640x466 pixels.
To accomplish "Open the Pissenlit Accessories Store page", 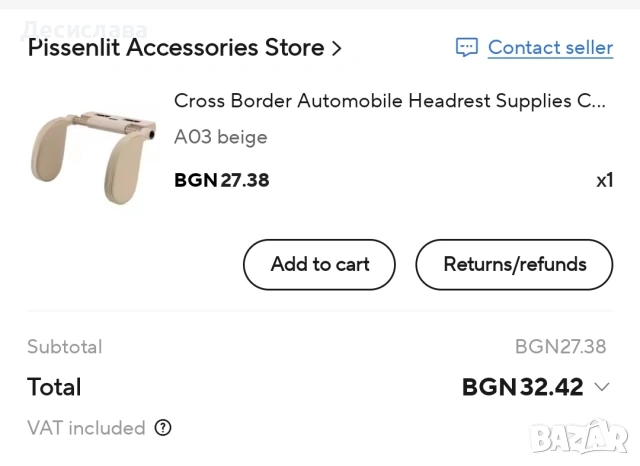I will coord(175,47).
